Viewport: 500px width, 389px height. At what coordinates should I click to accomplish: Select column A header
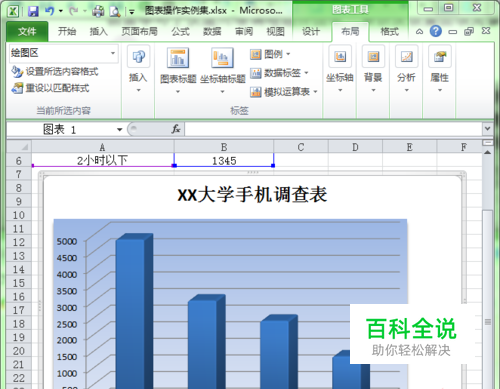coord(103,147)
